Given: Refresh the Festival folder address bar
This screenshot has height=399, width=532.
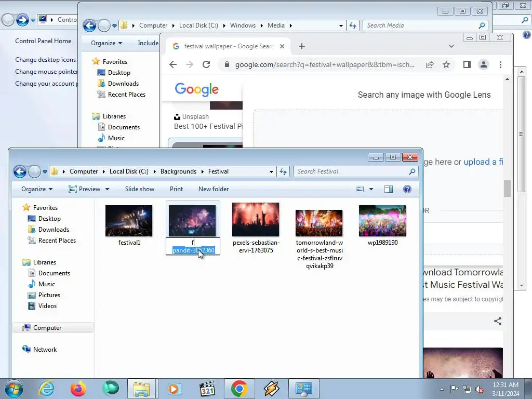Looking at the screenshot, I should coord(283,171).
